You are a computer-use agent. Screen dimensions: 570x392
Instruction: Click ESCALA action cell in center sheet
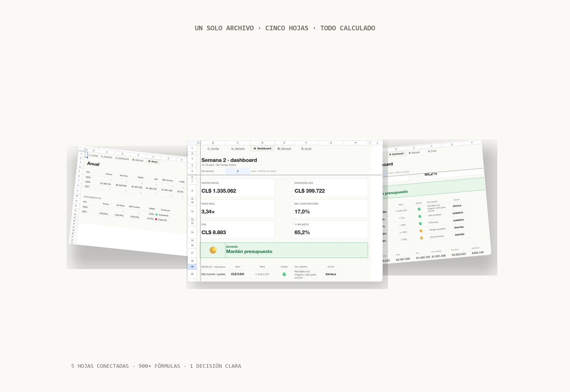coord(331,274)
